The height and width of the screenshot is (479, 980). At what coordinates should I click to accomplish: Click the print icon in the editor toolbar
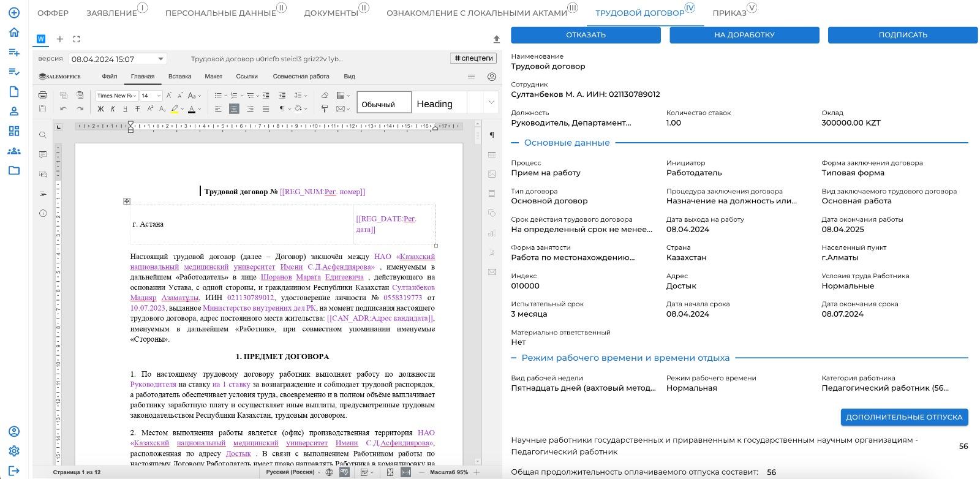point(43,96)
